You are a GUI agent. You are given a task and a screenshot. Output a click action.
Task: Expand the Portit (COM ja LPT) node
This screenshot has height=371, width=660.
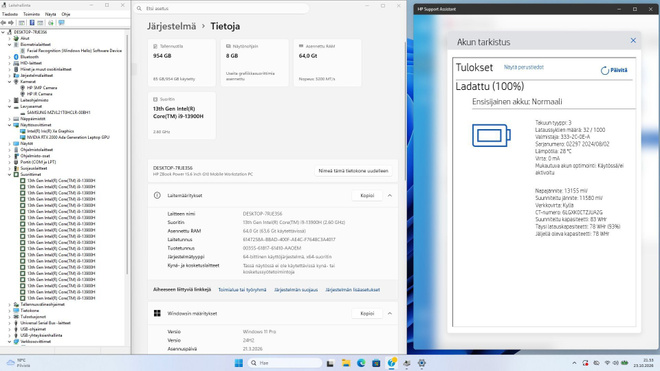click(x=10, y=162)
